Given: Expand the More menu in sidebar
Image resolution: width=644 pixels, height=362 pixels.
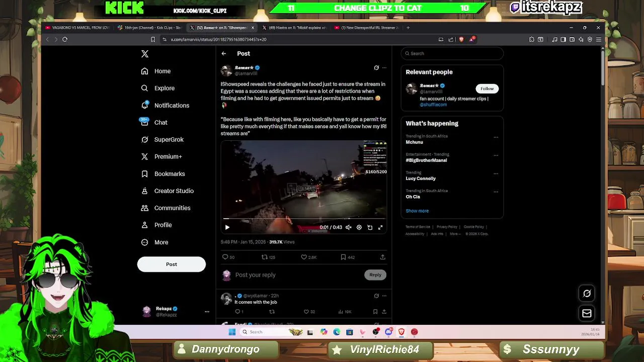Looking at the screenshot, I should click(154, 242).
